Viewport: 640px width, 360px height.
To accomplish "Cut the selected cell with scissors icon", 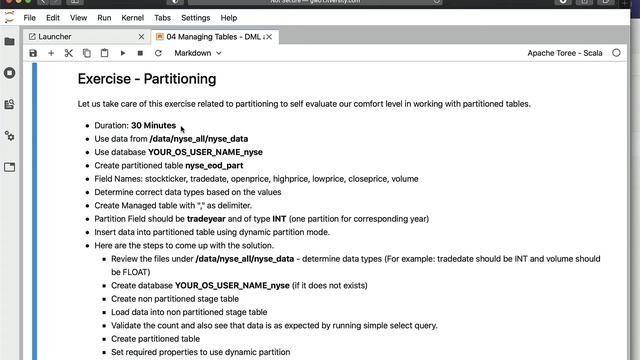I will coord(69,53).
